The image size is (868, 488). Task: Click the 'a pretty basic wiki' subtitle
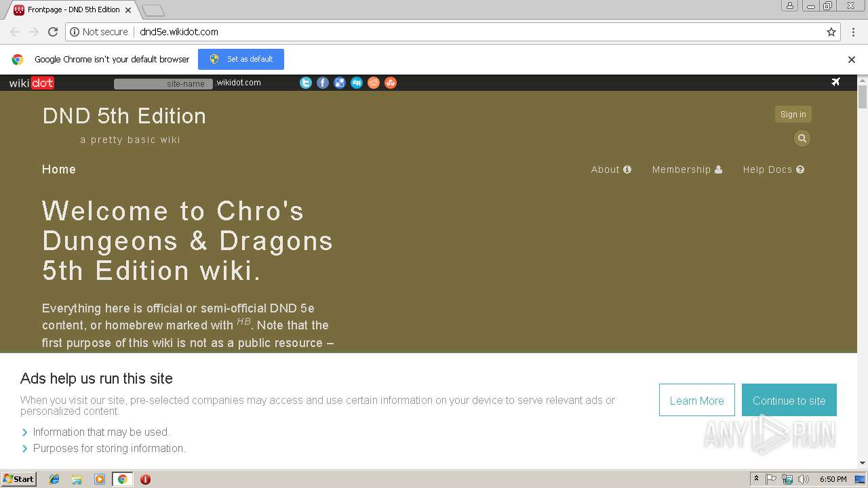coord(130,140)
